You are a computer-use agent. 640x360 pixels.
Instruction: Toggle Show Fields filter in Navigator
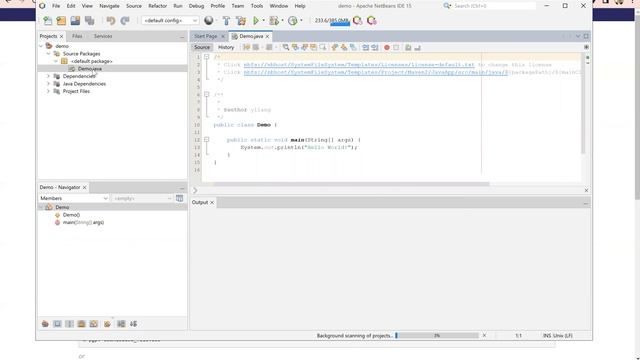pos(58,324)
